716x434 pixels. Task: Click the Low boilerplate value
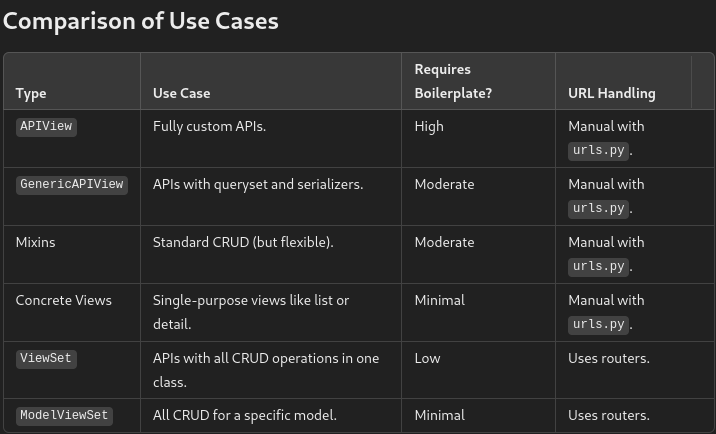[427, 358]
